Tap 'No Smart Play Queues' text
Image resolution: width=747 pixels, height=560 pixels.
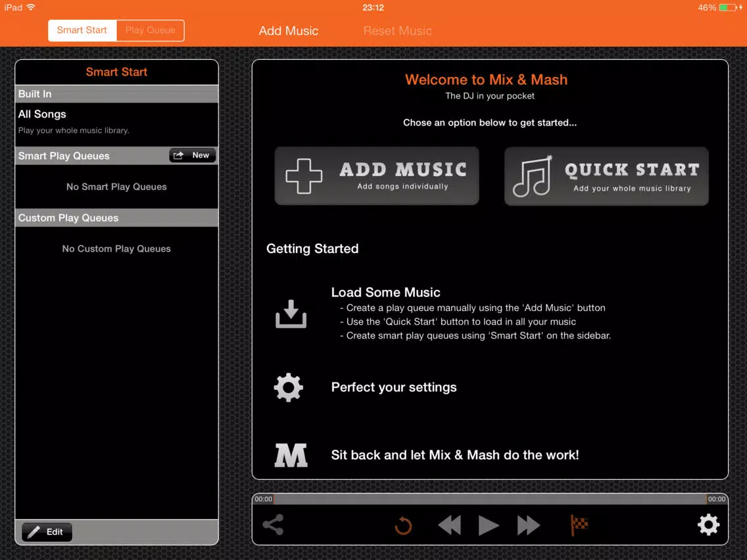[117, 187]
